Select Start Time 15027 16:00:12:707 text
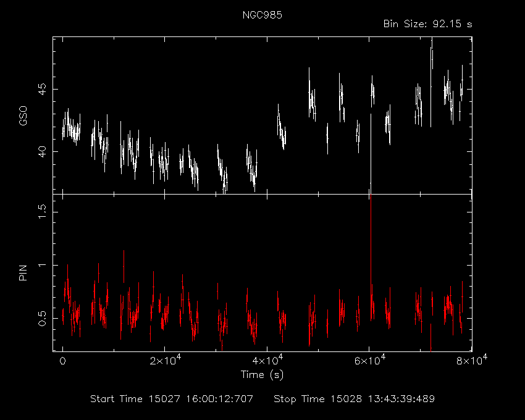 (172, 399)
